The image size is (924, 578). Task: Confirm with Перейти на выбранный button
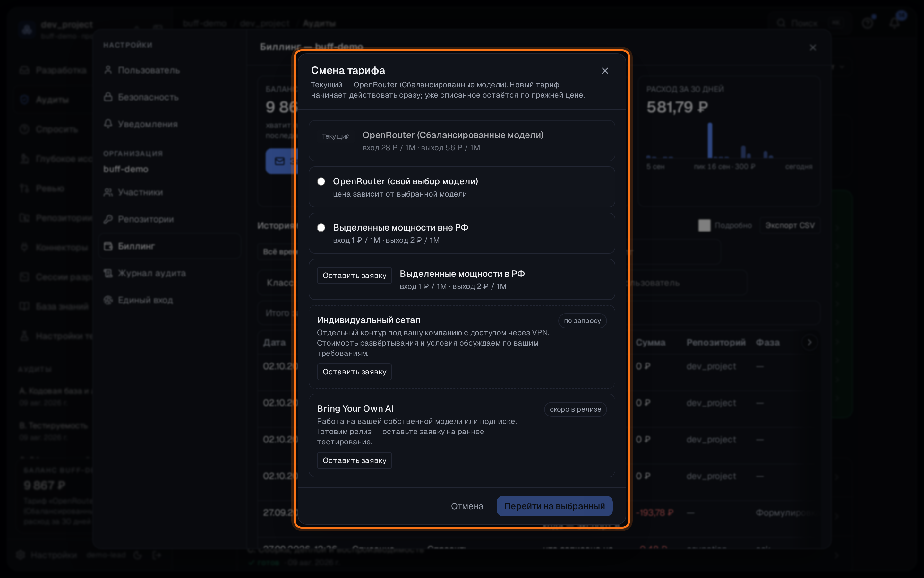(x=554, y=506)
